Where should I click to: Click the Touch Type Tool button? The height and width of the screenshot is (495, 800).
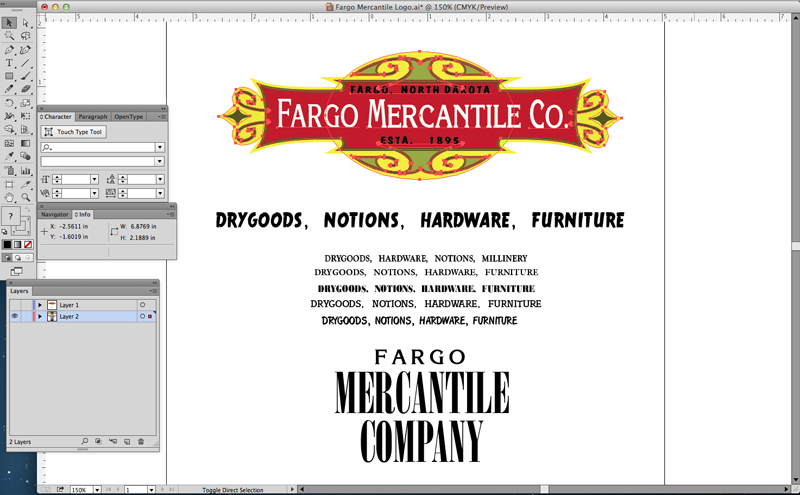(x=74, y=132)
